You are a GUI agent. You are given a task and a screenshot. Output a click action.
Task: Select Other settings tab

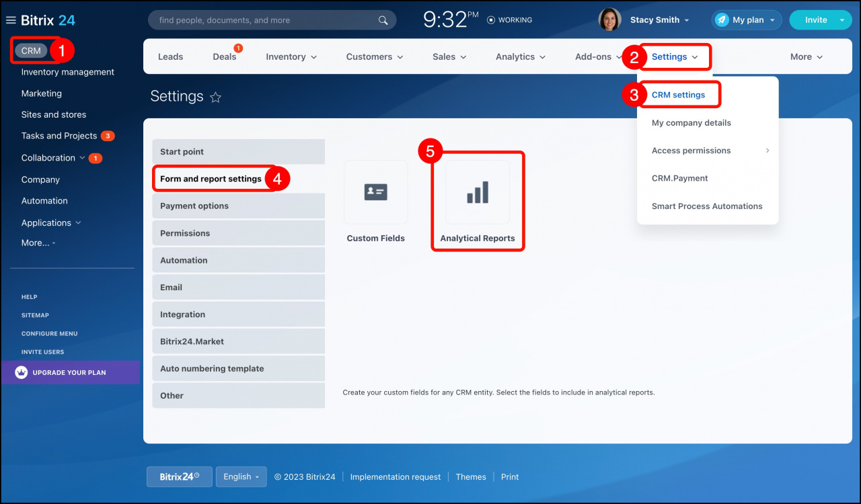click(x=238, y=396)
